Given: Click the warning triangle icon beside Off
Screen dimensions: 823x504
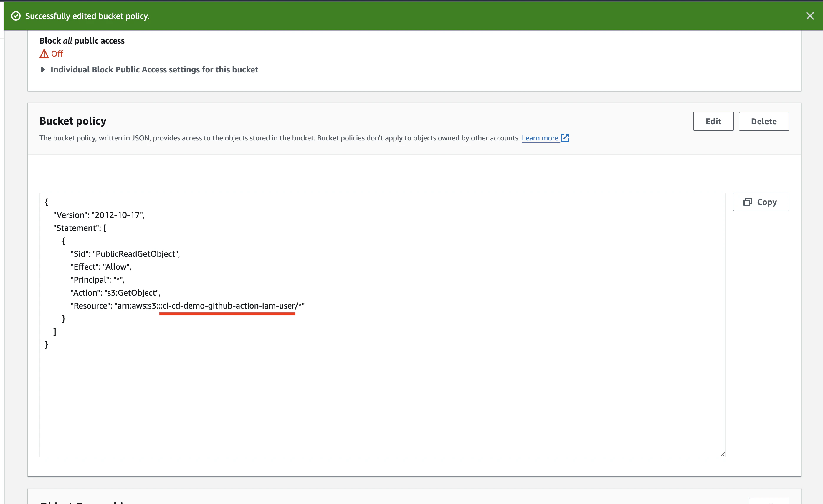Looking at the screenshot, I should click(44, 54).
